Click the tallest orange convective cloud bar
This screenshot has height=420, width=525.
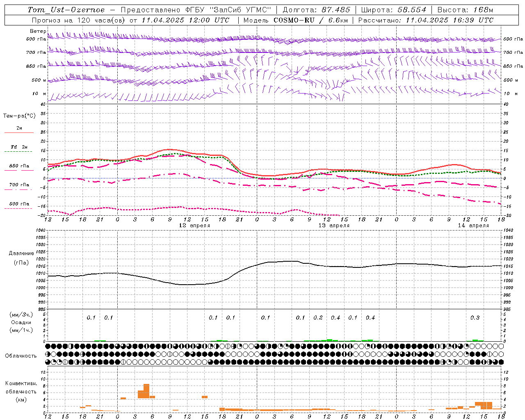pyautogui.click(x=146, y=391)
